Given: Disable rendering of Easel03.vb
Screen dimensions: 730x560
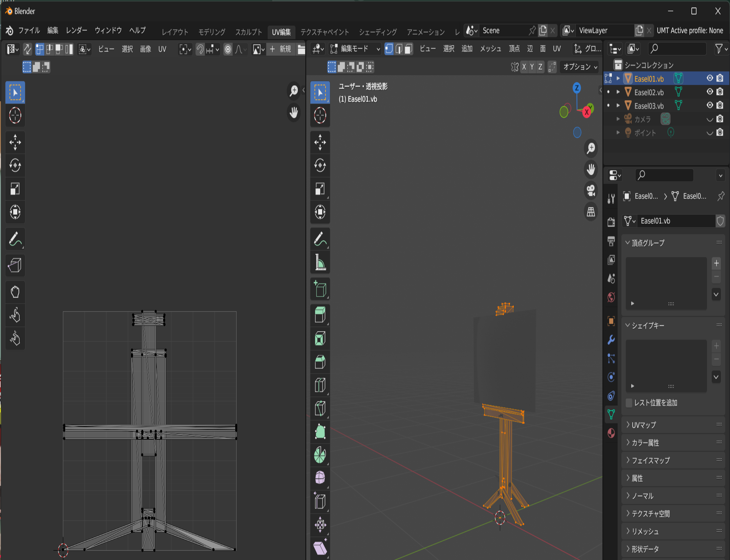Looking at the screenshot, I should click(720, 106).
